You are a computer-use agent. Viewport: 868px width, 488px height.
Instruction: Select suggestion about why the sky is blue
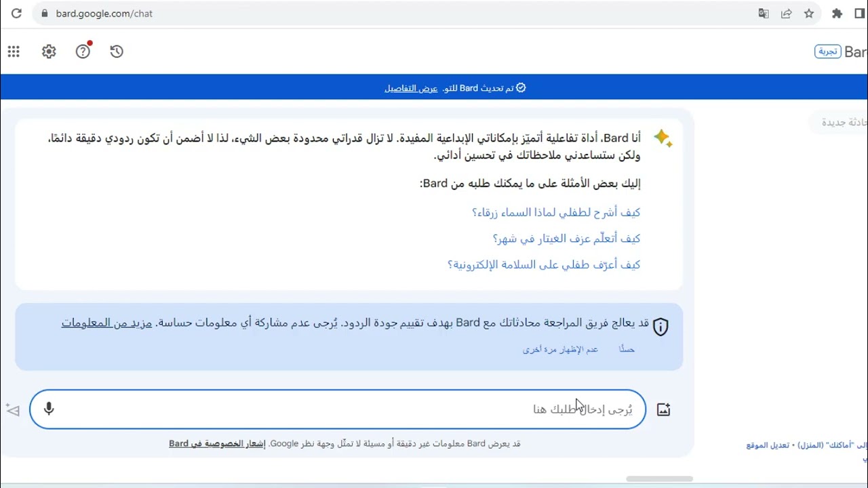point(556,212)
